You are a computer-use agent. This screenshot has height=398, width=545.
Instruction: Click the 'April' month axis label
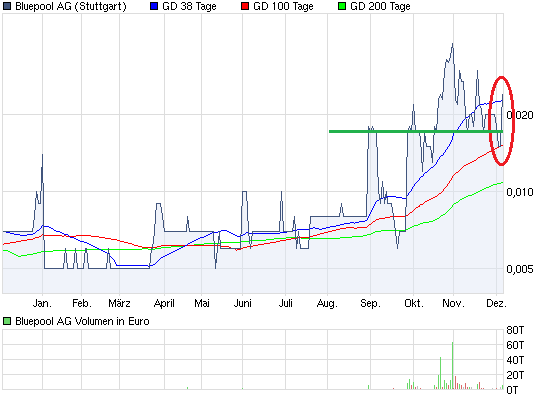(x=164, y=303)
